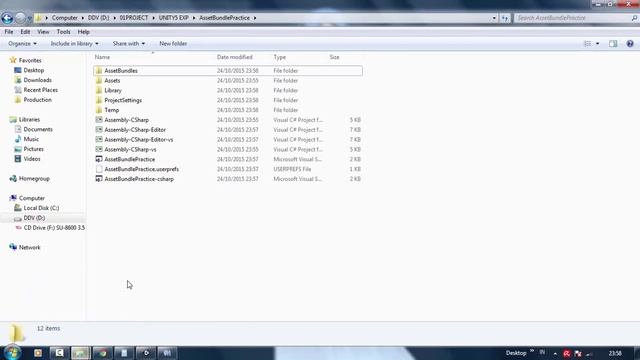Open the Edit menu
The width and height of the screenshot is (640, 360).
coord(25,32)
